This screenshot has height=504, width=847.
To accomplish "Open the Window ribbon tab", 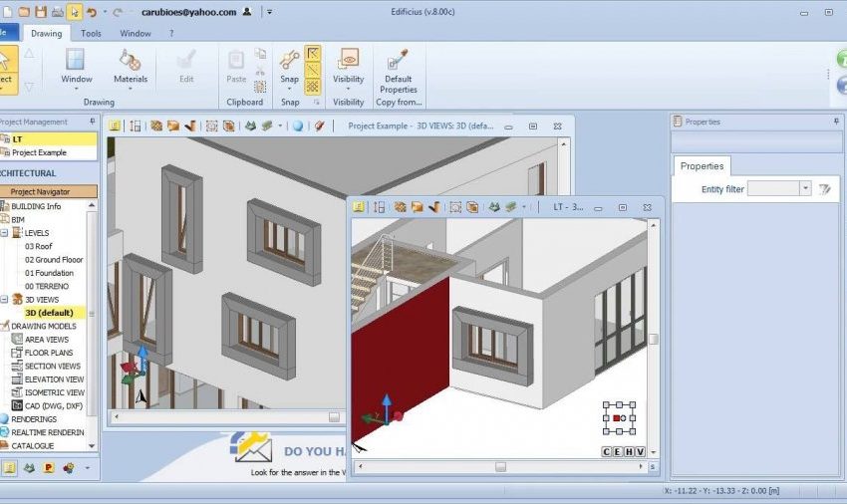I will (136, 33).
